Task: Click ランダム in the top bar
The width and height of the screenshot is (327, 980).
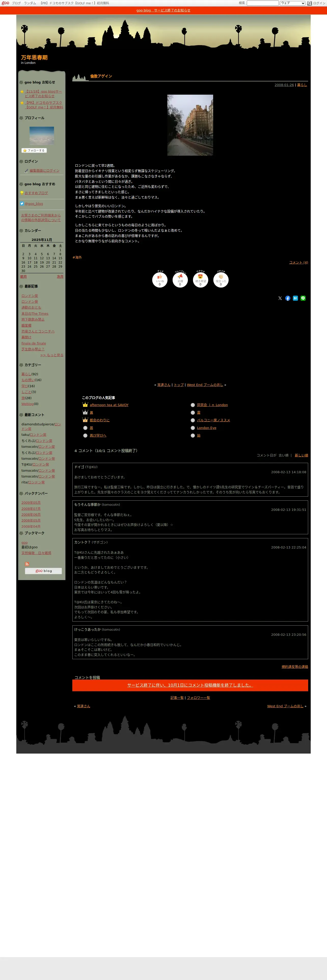Action: click(x=30, y=3)
